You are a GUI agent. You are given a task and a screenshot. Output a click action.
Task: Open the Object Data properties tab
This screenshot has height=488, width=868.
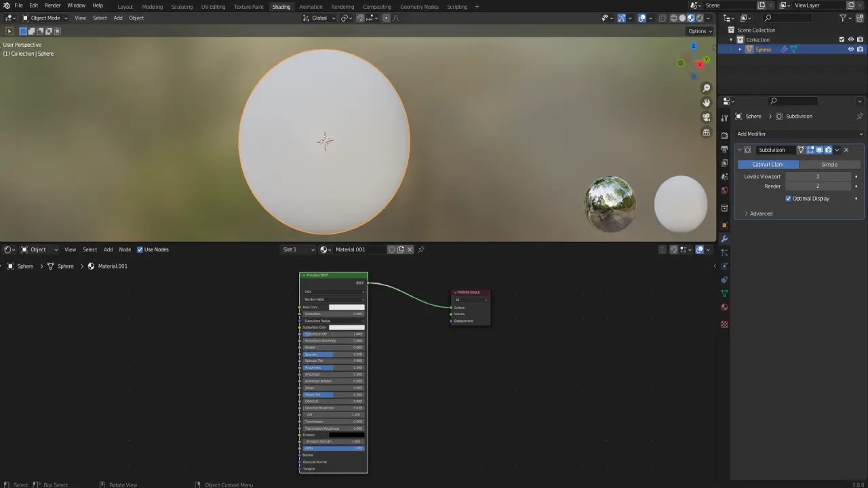[724, 293]
